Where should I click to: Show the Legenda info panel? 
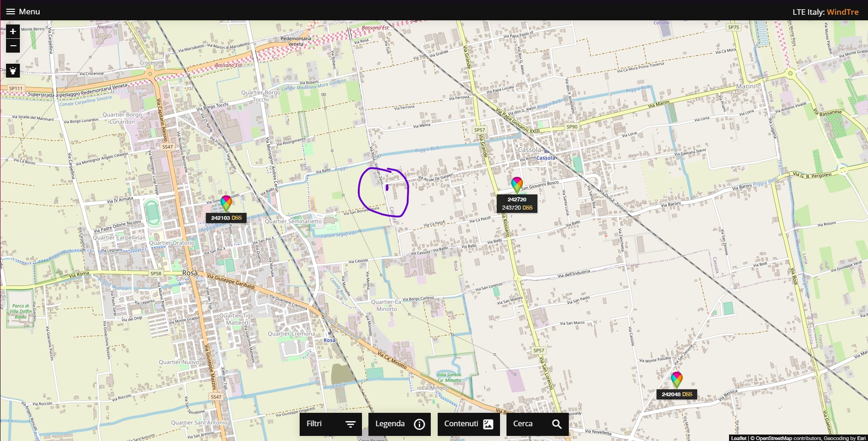399,424
